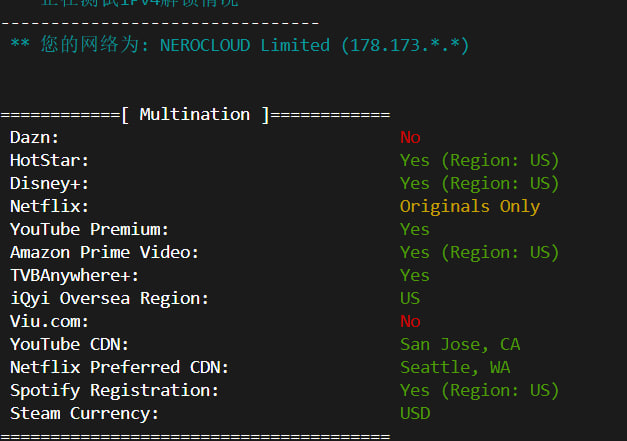Click the Amazon Prime Video label
The height and width of the screenshot is (441, 627).
(105, 253)
